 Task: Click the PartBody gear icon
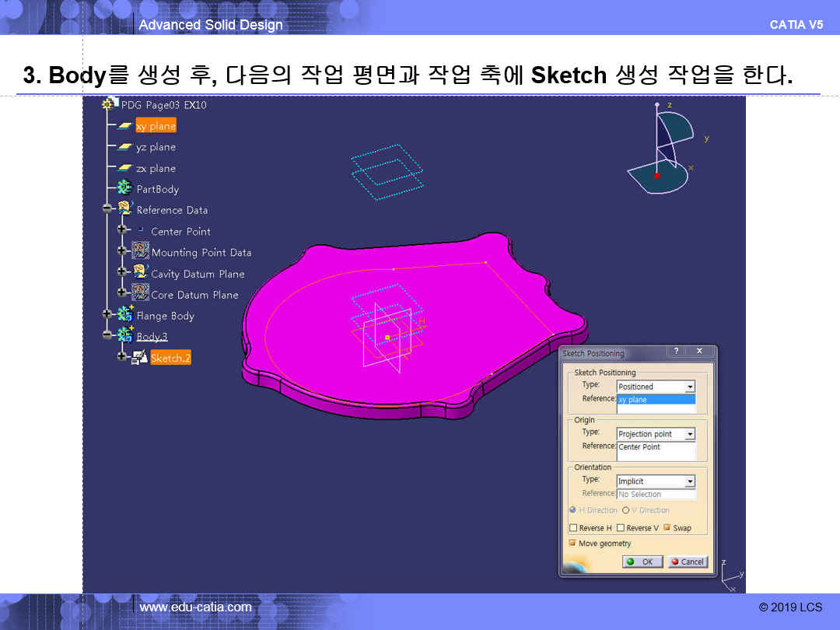tap(124, 188)
